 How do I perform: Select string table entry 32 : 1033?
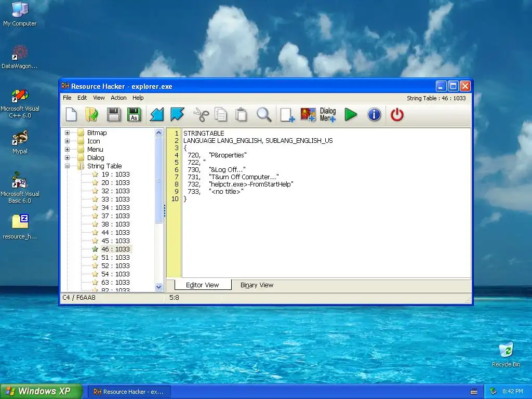coord(115,191)
